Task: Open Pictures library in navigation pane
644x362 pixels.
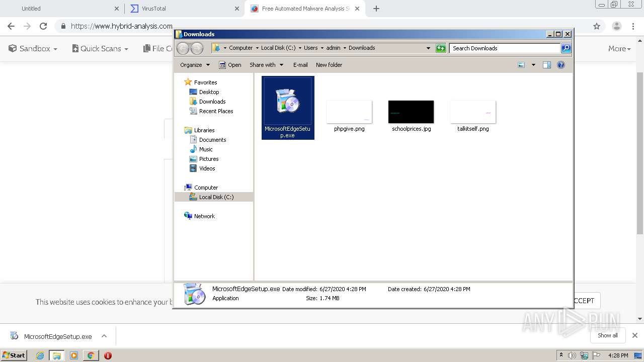Action: 204,159
